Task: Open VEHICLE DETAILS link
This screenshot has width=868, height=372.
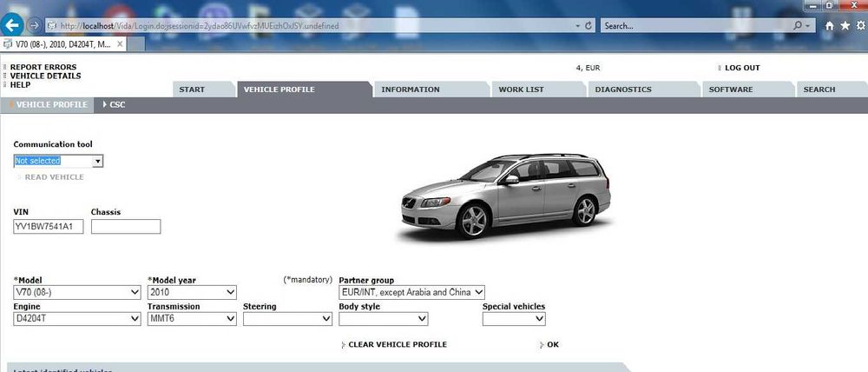Action: [x=45, y=76]
